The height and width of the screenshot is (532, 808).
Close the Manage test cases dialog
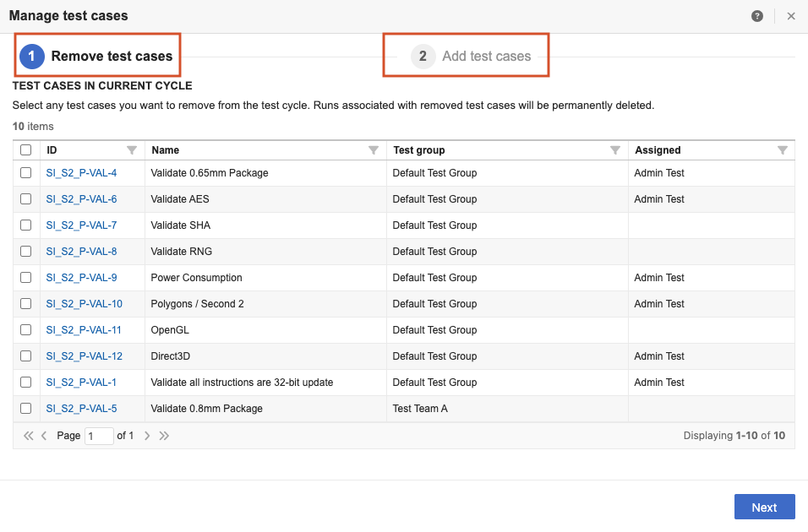pos(791,16)
